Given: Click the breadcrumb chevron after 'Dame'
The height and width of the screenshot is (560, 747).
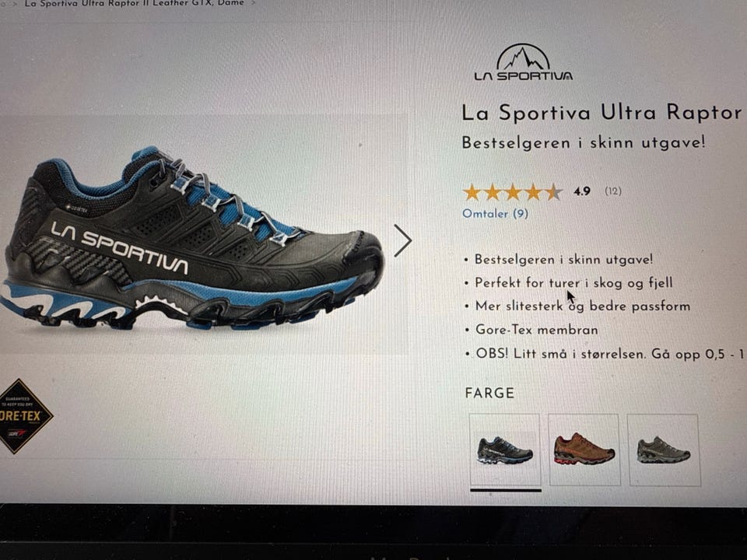Looking at the screenshot, I should pos(253,3).
